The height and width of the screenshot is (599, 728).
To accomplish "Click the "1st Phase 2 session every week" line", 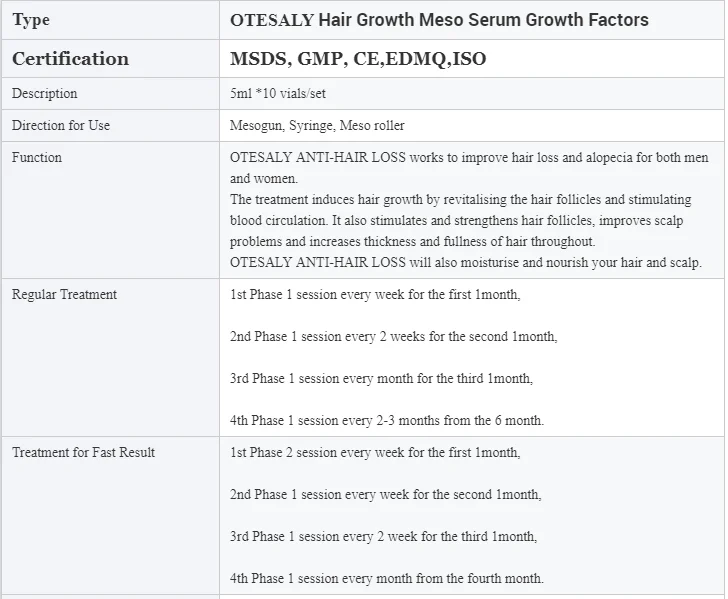I will pyautogui.click(x=375, y=453).
